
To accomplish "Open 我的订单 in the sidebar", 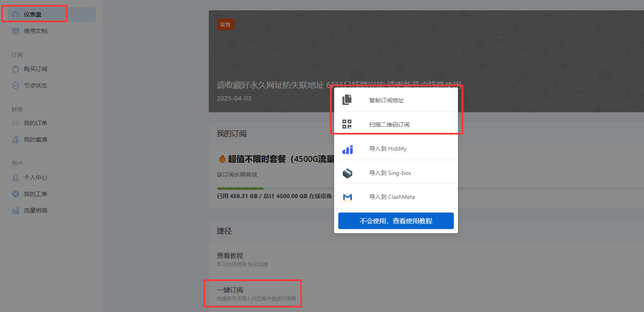I will [51, 123].
